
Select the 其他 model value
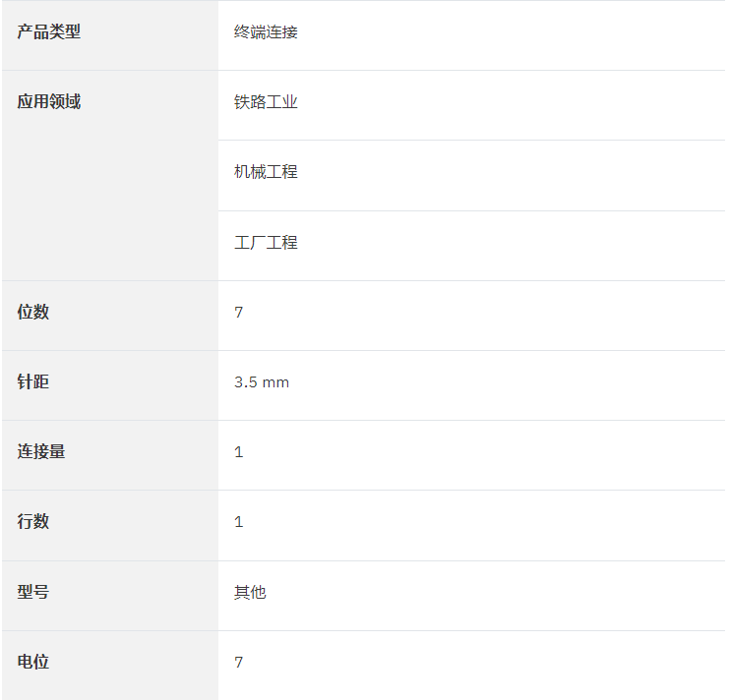pos(250,592)
